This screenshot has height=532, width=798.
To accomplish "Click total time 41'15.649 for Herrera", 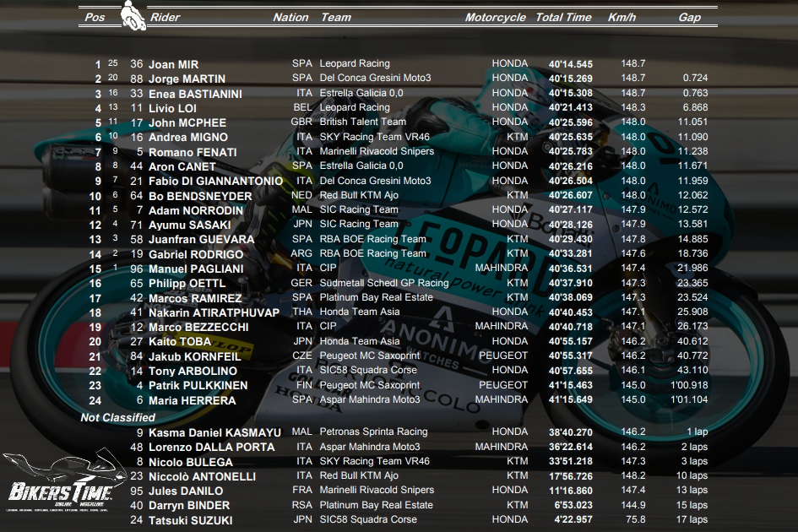I will coord(571,399).
